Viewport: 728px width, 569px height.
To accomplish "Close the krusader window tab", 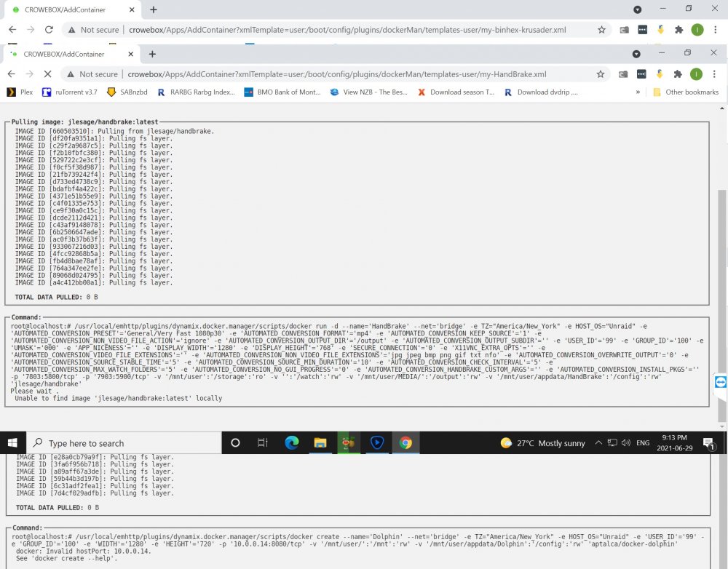I will pyautogui.click(x=132, y=9).
